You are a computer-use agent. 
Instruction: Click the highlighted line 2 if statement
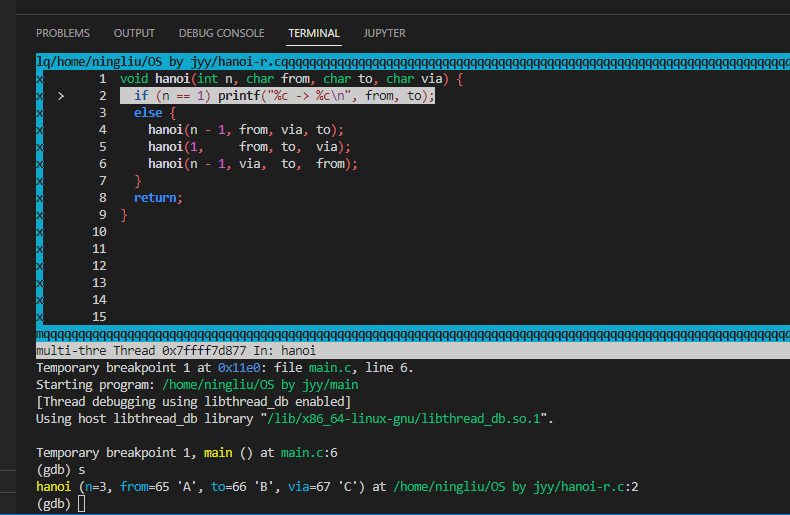(277, 96)
